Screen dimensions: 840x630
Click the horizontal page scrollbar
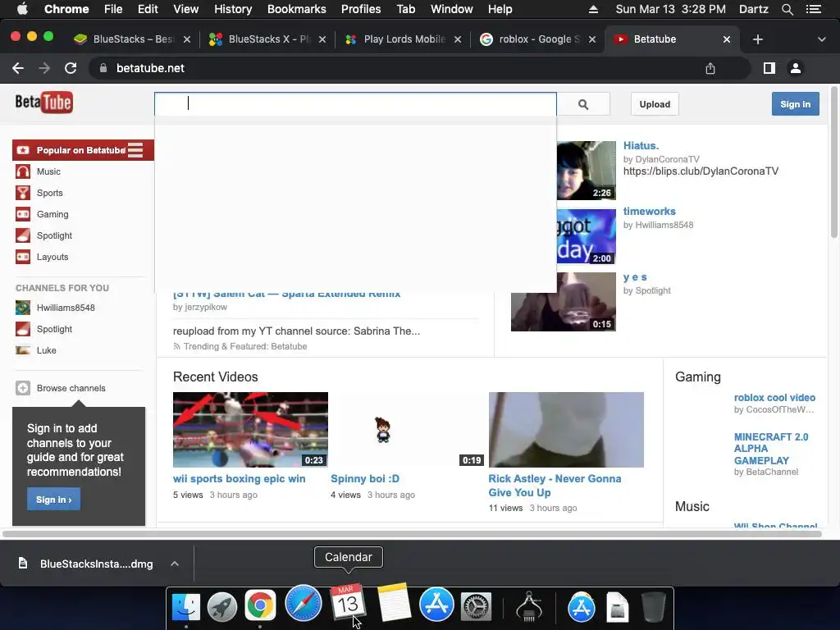(x=412, y=533)
